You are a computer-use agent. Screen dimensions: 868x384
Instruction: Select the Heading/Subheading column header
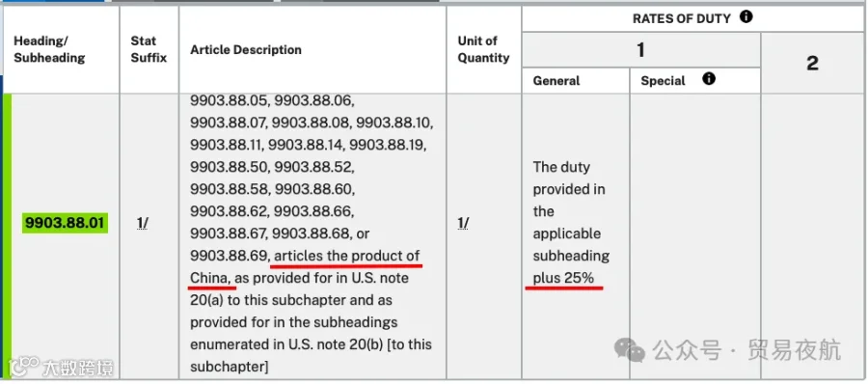click(x=49, y=49)
